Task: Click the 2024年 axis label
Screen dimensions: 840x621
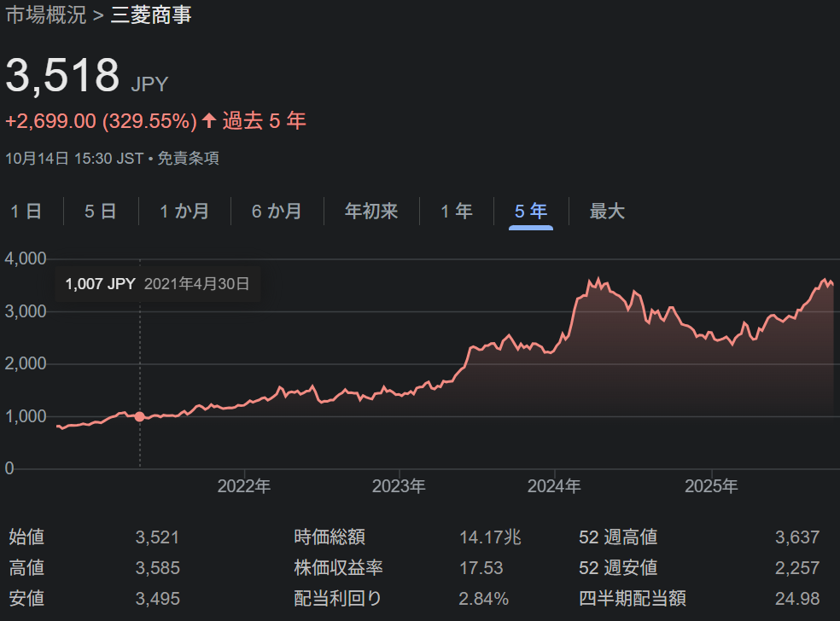Action: point(554,487)
